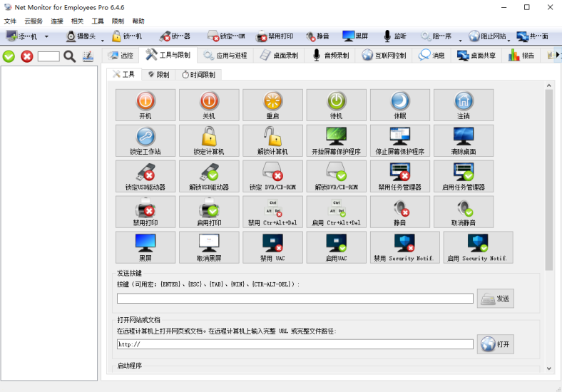
Task: Click the http:// URL input field
Action: pos(295,344)
